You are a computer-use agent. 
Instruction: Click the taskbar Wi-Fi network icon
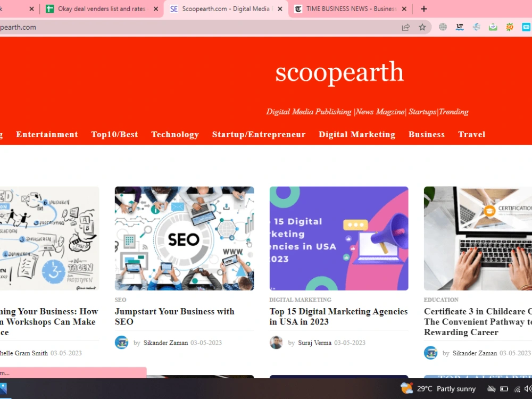tap(517, 389)
